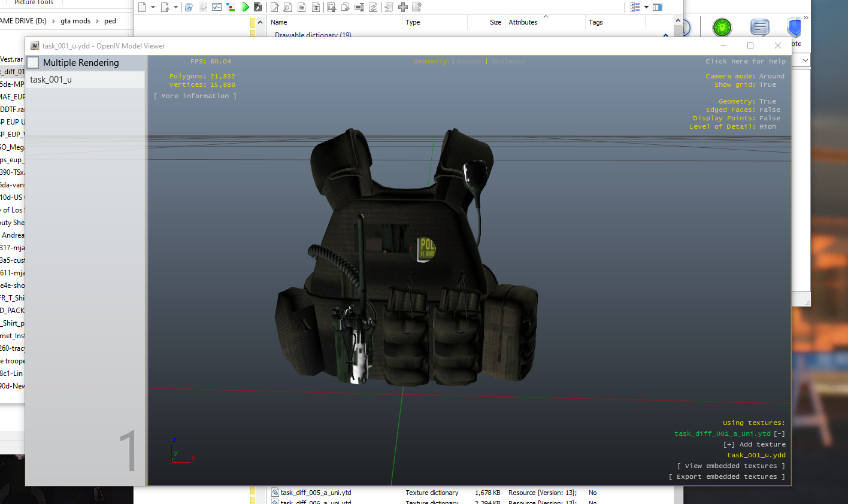Click View embedded textures
The width and height of the screenshot is (848, 504).
[x=731, y=466]
